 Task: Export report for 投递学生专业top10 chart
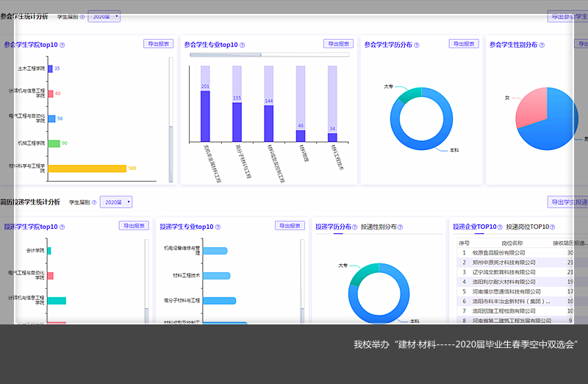point(290,226)
